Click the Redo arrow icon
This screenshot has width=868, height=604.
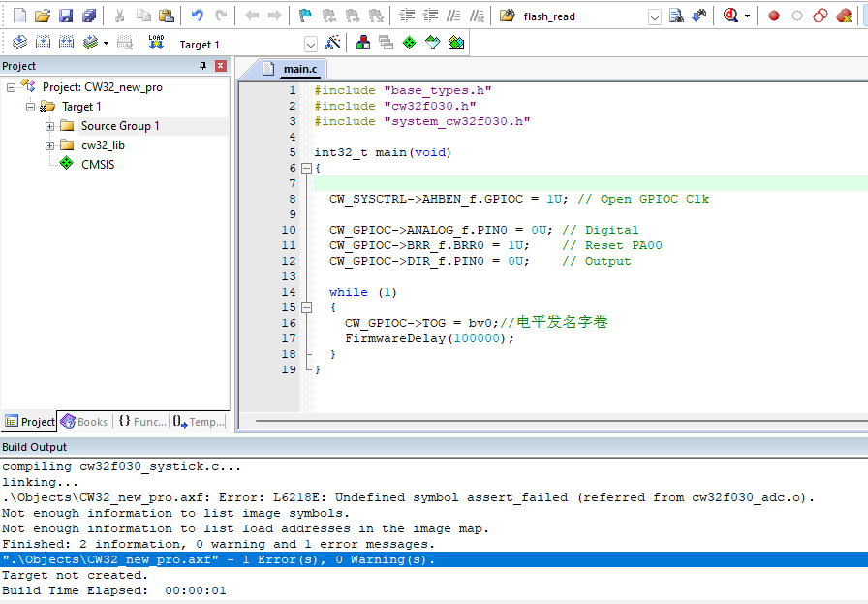221,16
